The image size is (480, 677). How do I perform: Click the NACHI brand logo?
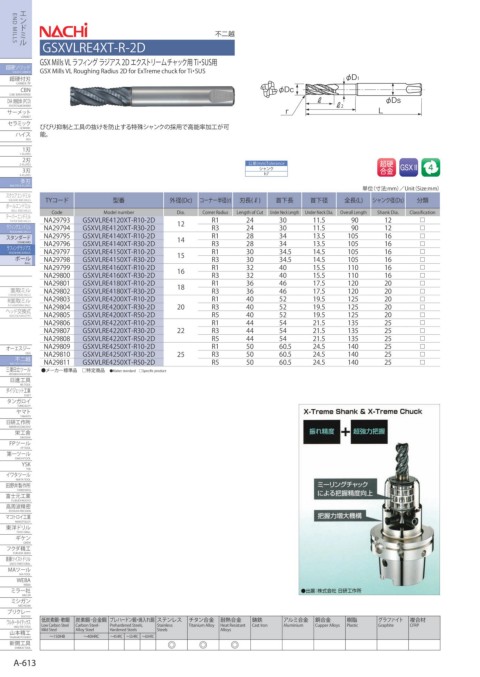tap(63, 30)
